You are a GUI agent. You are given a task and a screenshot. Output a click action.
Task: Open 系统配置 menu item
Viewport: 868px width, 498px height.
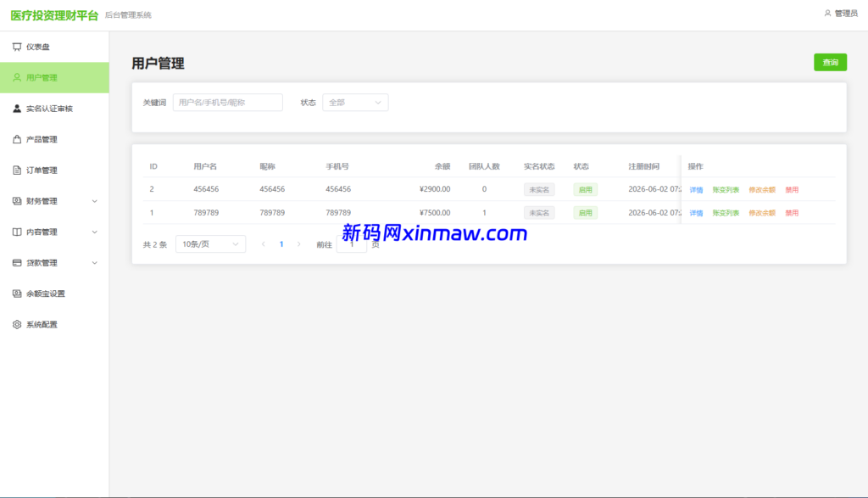(x=54, y=325)
